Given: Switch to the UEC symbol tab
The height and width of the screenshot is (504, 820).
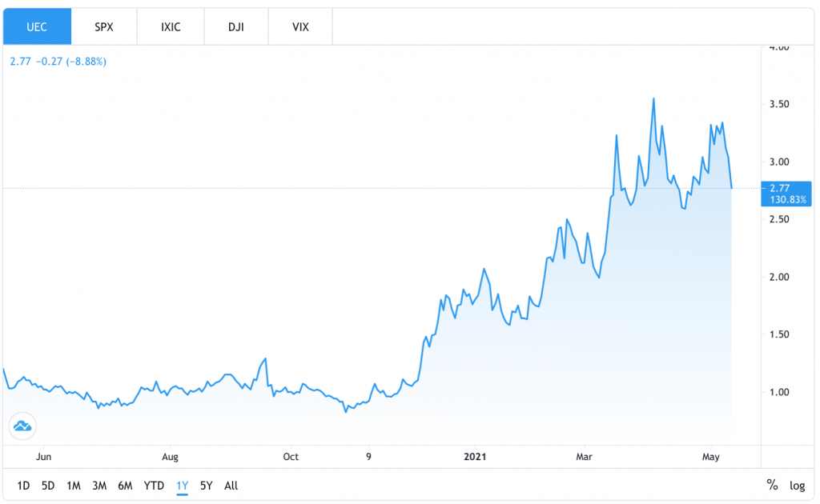Looking at the screenshot, I should pos(37,26).
